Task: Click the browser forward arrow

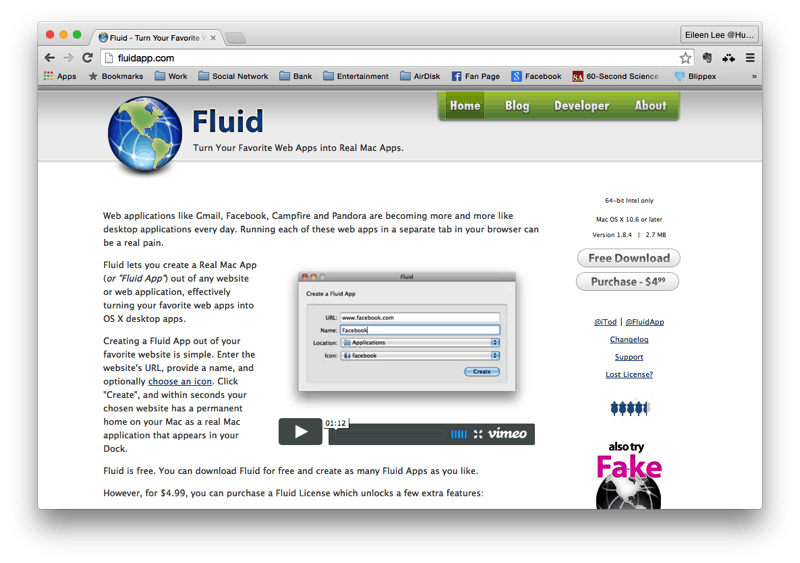Action: (68, 58)
